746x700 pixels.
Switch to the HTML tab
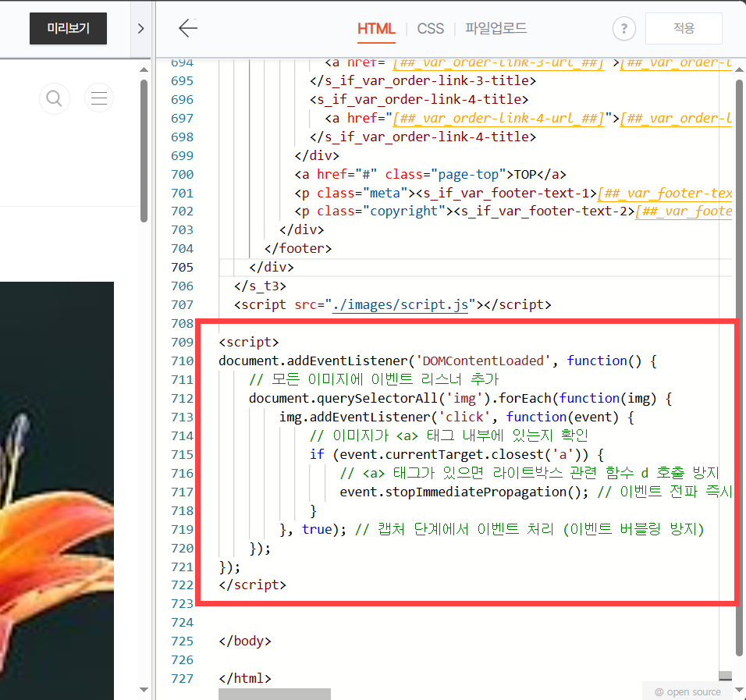(x=376, y=29)
